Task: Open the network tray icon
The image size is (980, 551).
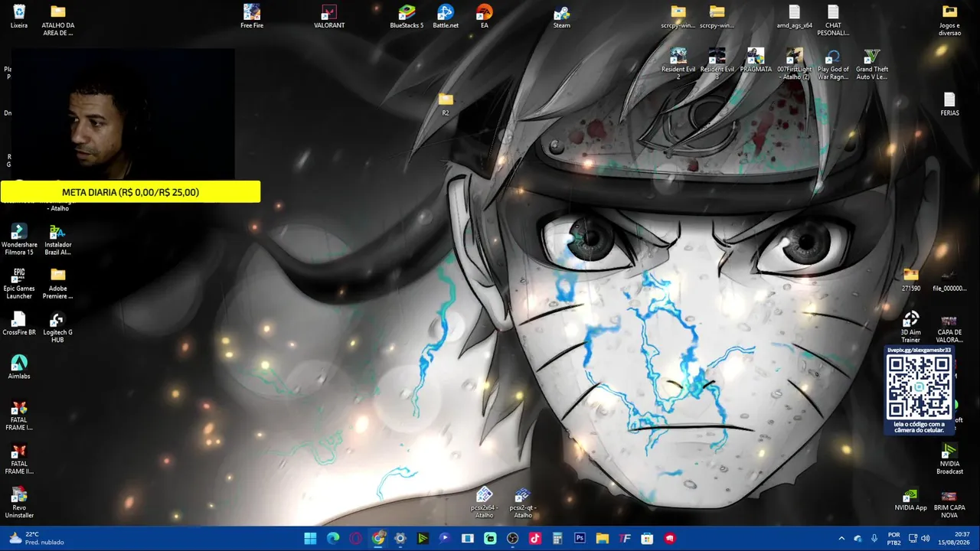Action: coord(913,539)
